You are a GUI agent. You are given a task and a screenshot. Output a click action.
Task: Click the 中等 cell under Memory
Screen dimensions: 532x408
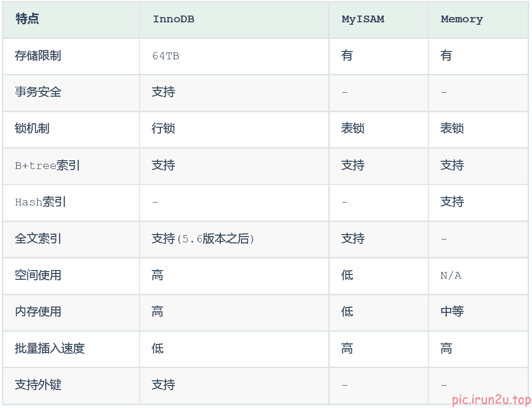pyautogui.click(x=452, y=312)
